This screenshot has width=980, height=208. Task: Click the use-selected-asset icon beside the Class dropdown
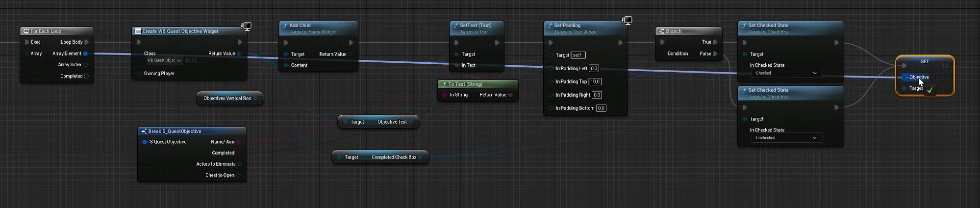pyautogui.click(x=188, y=61)
